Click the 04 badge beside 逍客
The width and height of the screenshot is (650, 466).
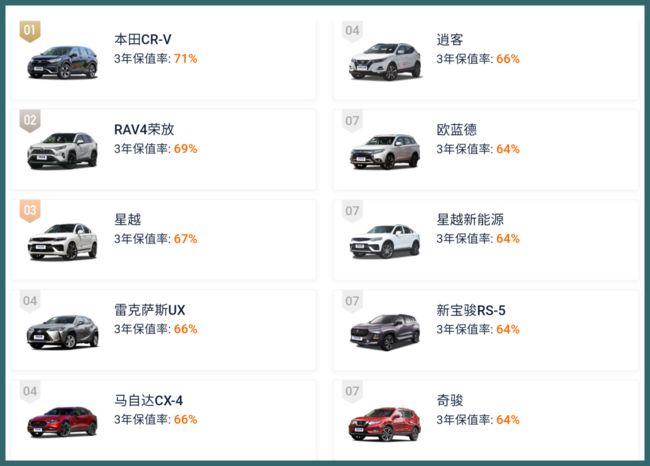coord(352,31)
